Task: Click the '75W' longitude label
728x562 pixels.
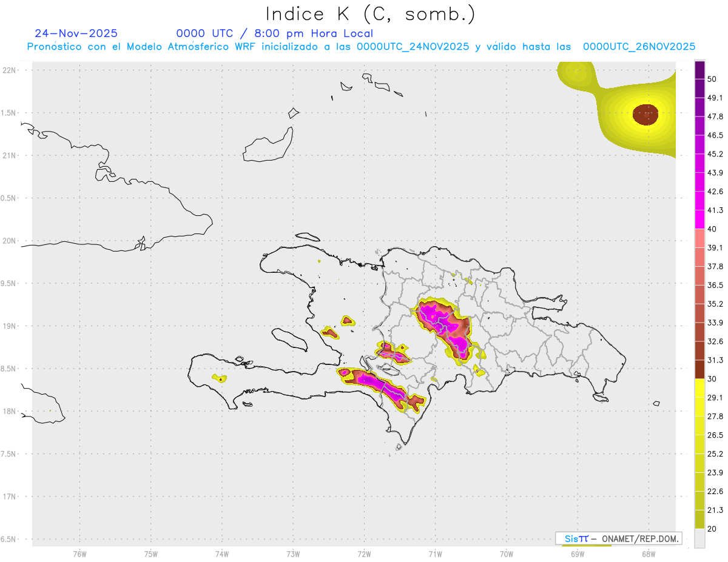Action: pos(150,554)
